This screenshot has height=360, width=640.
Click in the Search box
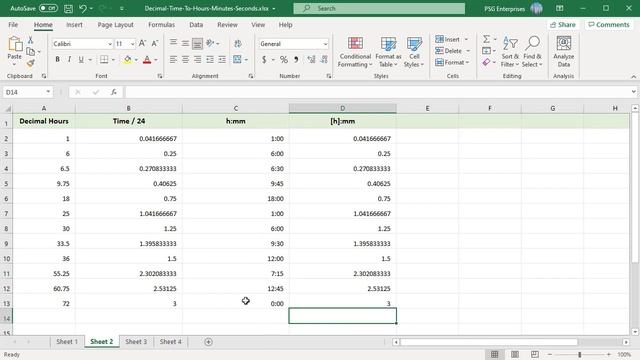point(379,8)
